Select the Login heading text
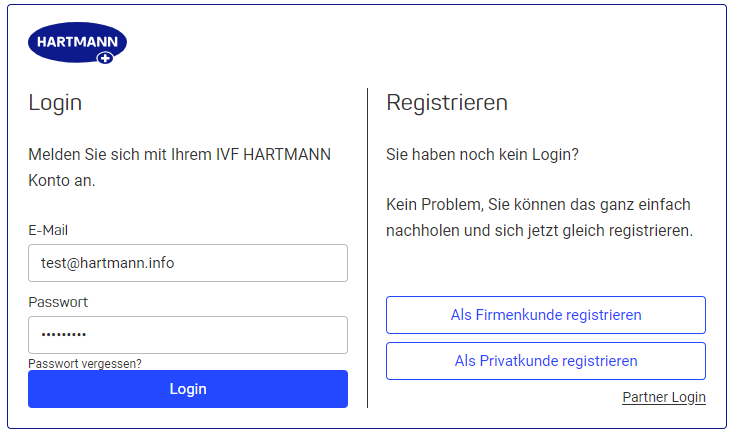 pyautogui.click(x=55, y=103)
